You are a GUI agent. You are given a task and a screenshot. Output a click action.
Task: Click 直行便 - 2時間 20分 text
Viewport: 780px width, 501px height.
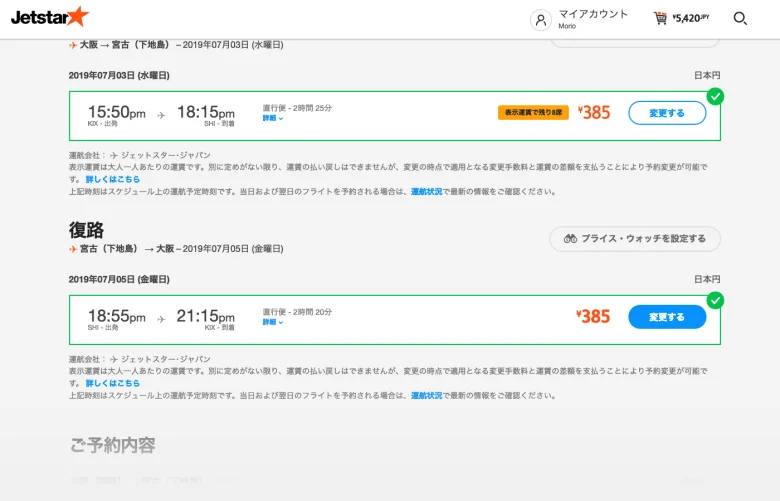(297, 312)
